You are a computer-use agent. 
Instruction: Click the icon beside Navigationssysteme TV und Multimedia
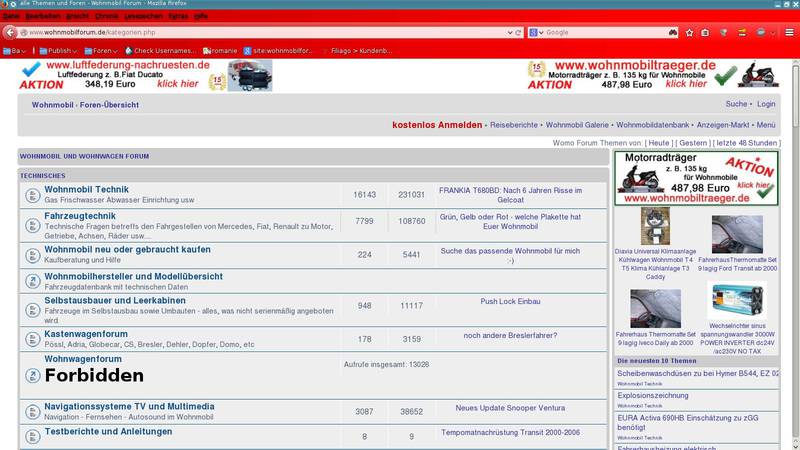tap(33, 412)
